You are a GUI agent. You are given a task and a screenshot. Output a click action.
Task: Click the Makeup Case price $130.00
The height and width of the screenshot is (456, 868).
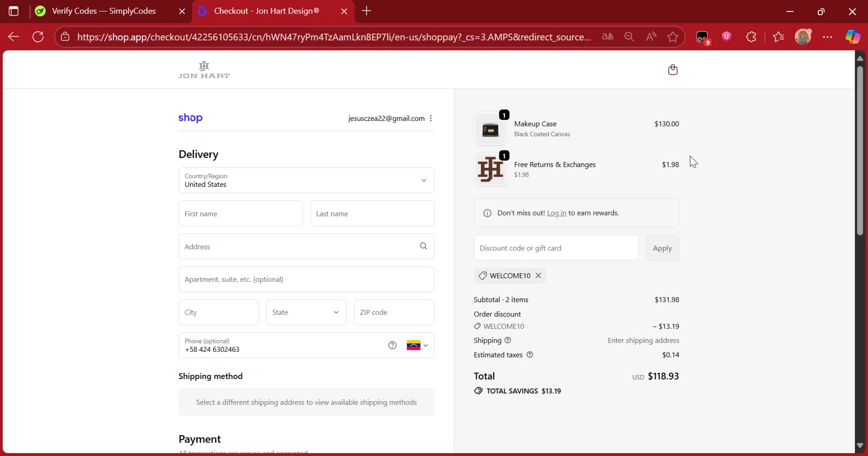click(x=667, y=124)
